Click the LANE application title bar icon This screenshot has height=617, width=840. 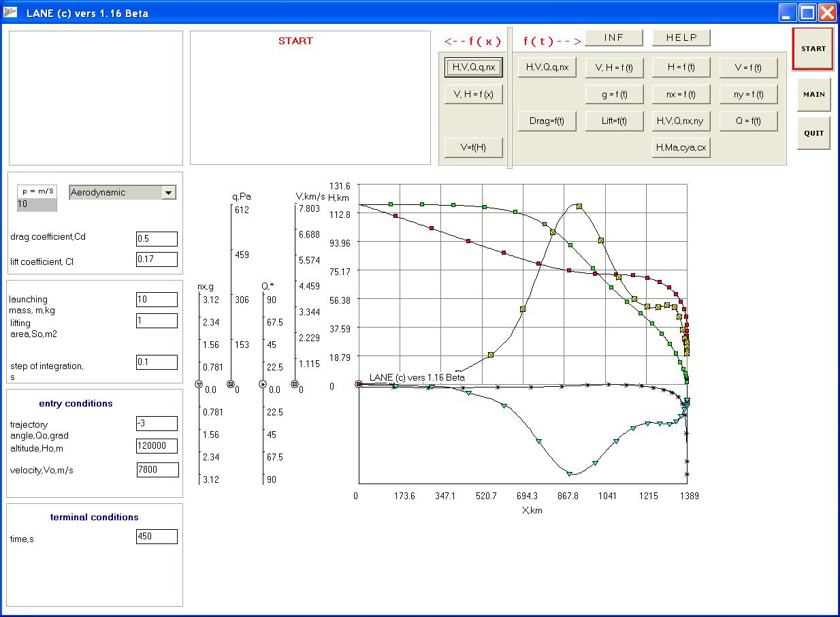tap(11, 13)
